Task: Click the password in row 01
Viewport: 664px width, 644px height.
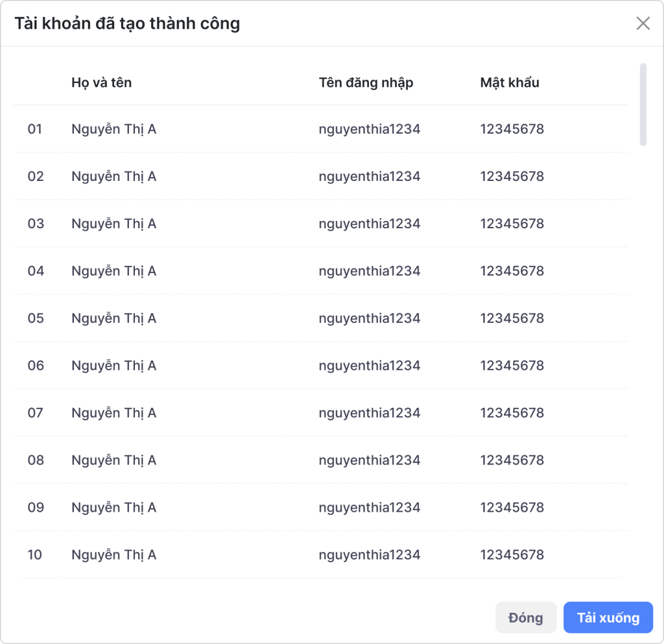Action: (x=512, y=129)
